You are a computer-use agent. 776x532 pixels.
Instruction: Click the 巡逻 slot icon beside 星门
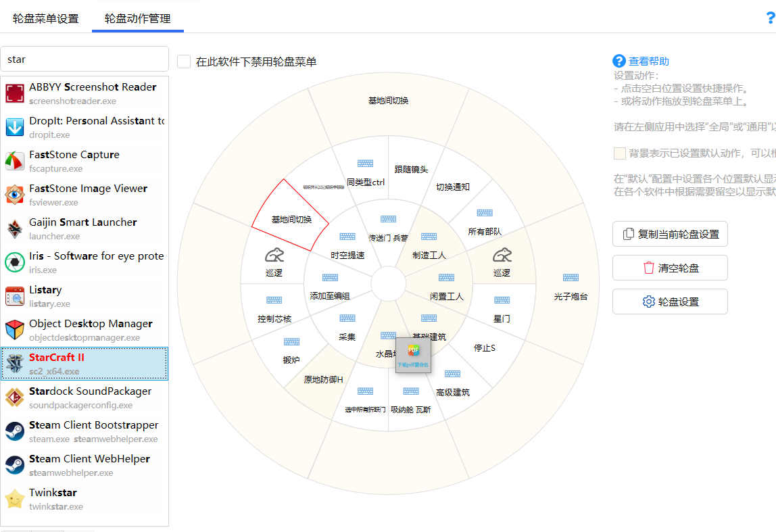pos(502,255)
